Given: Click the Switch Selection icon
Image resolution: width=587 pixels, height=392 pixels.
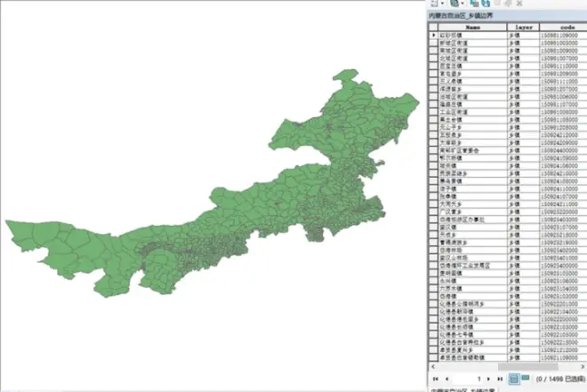Looking at the screenshot, I should coord(486,4).
